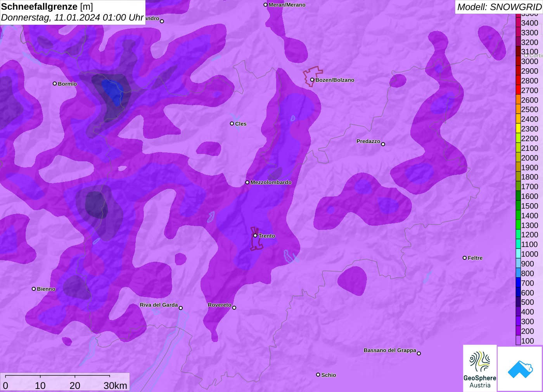
Task: Click the 500 m dark purple legend swatch
Action: pos(518,302)
